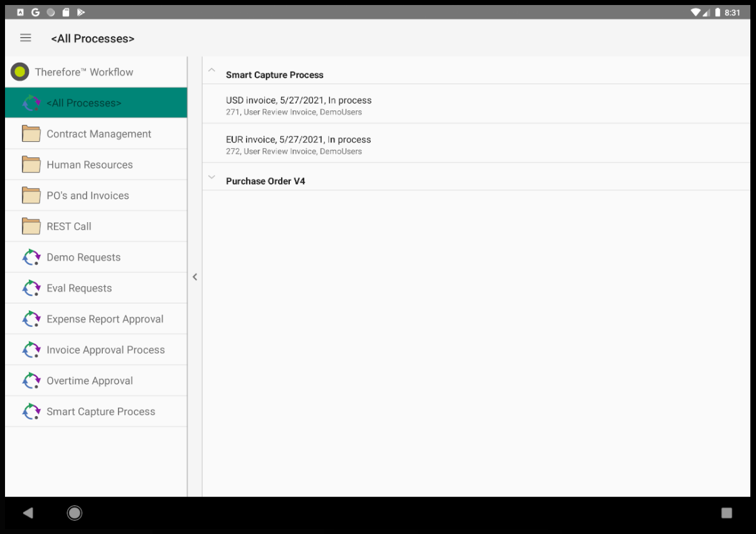756x534 pixels.
Task: Click the Human Resources folder icon
Action: click(x=31, y=164)
